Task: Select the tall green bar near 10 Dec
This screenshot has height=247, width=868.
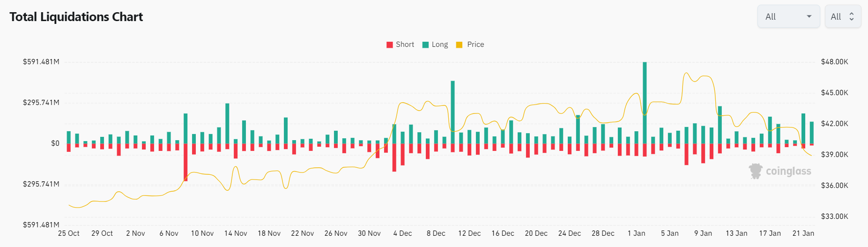Action: [x=453, y=112]
